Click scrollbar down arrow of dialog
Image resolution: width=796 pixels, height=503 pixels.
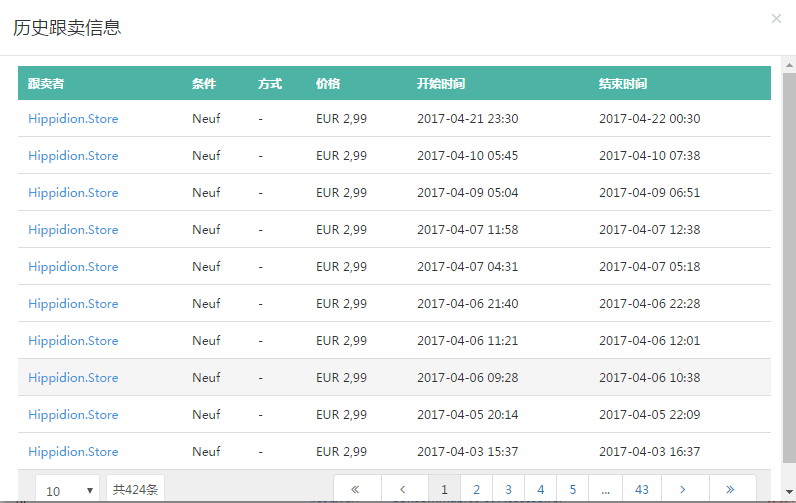789,492
